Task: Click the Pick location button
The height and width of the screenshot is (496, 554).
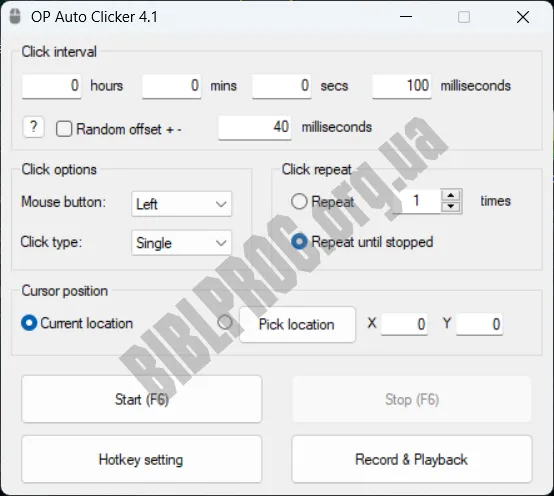Action: tap(297, 324)
